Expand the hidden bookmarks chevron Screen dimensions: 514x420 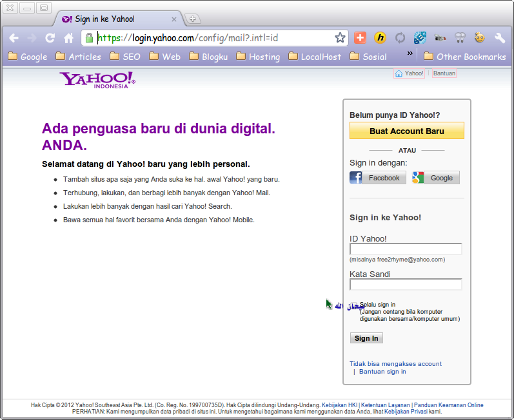point(410,53)
